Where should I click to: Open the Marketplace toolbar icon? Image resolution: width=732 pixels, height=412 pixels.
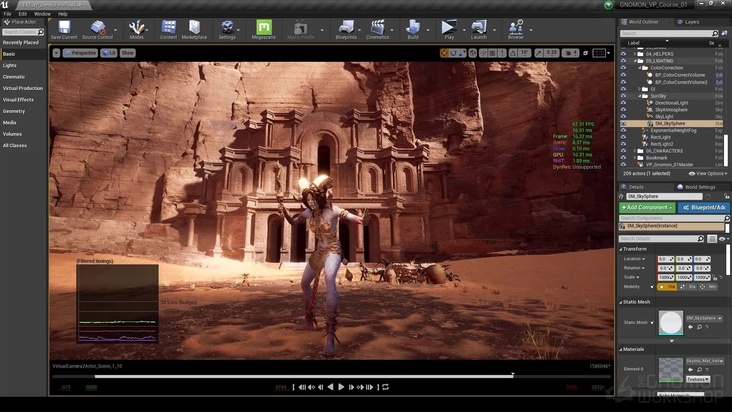click(195, 28)
